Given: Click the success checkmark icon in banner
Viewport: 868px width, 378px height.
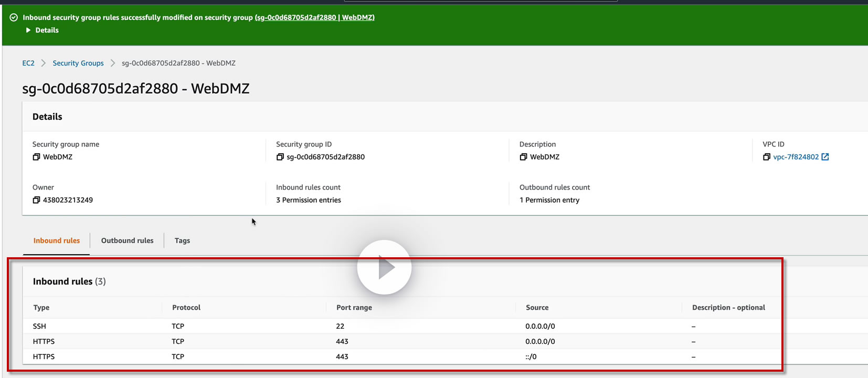Looking at the screenshot, I should tap(14, 17).
